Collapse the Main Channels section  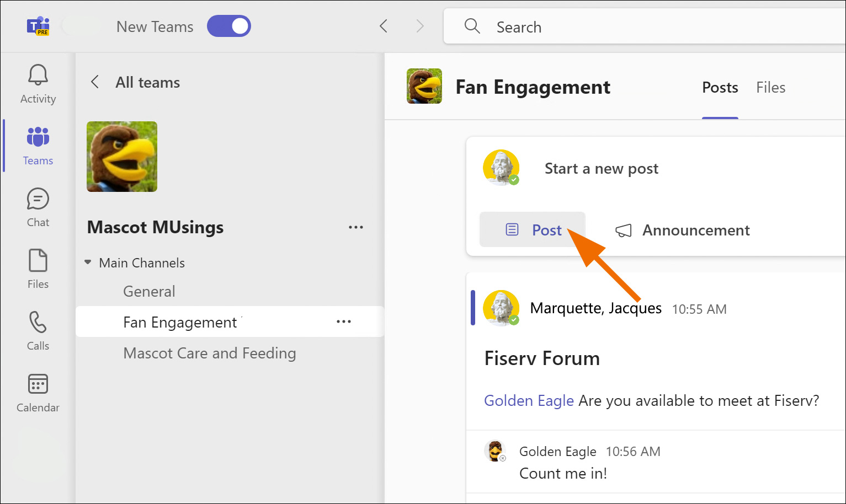88,262
